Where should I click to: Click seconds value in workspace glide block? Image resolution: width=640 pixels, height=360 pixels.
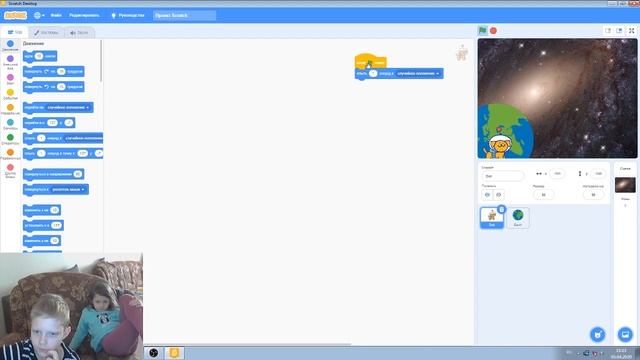373,73
